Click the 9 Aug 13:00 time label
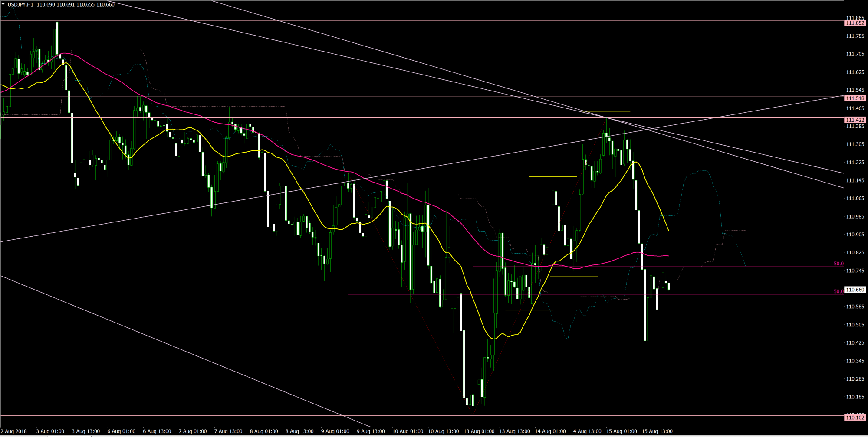Viewport: 868px width, 437px height. coord(371,431)
